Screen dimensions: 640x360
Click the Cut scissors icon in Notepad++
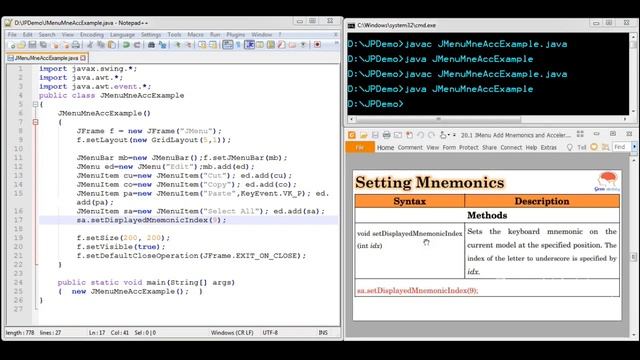90,45
